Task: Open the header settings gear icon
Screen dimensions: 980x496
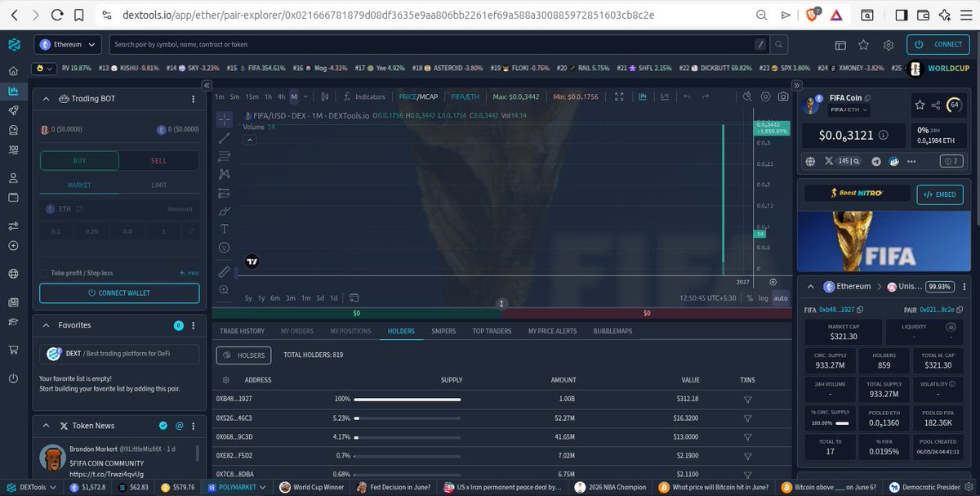Action: click(889, 44)
